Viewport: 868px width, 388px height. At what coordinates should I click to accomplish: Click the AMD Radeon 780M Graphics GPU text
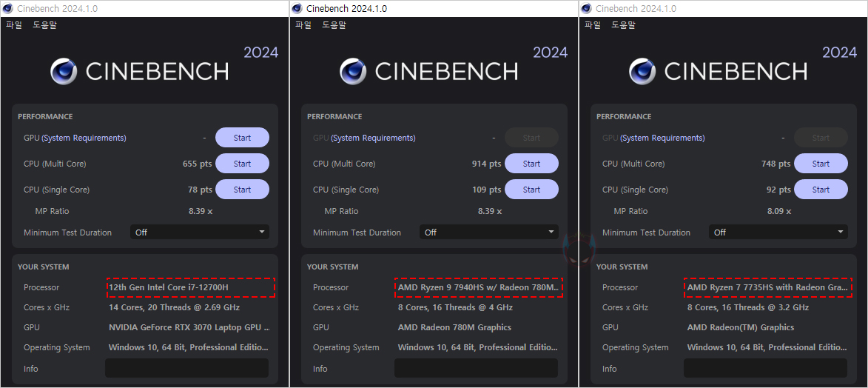(x=454, y=327)
